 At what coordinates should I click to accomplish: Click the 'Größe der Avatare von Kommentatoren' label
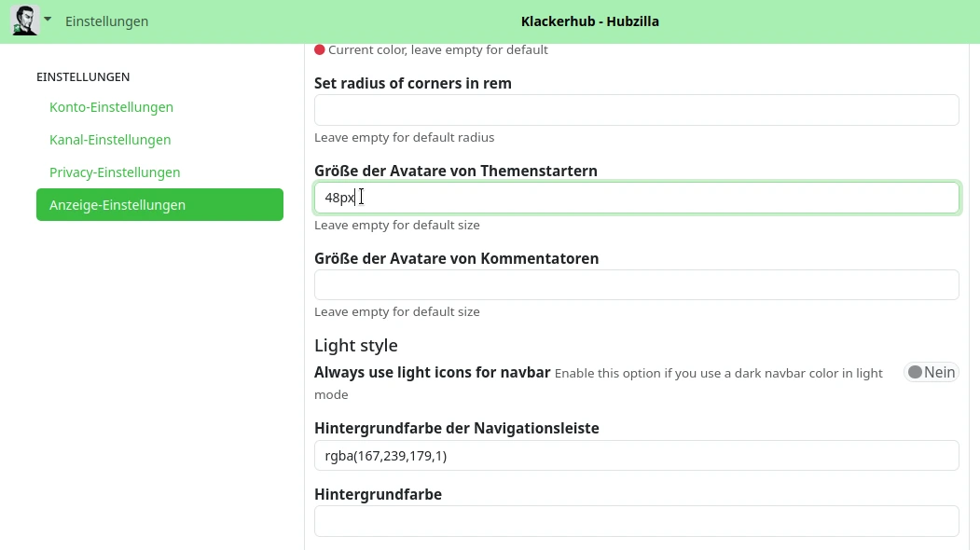tap(456, 258)
